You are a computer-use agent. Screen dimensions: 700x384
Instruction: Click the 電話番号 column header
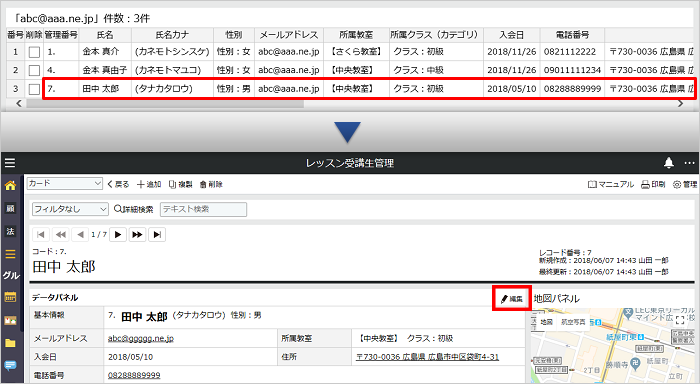click(x=572, y=35)
